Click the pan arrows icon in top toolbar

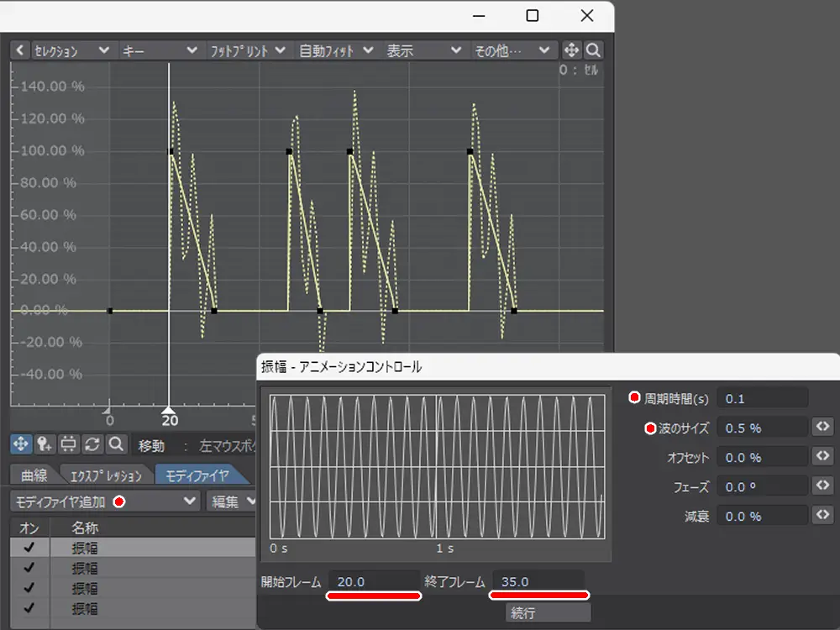(x=570, y=50)
